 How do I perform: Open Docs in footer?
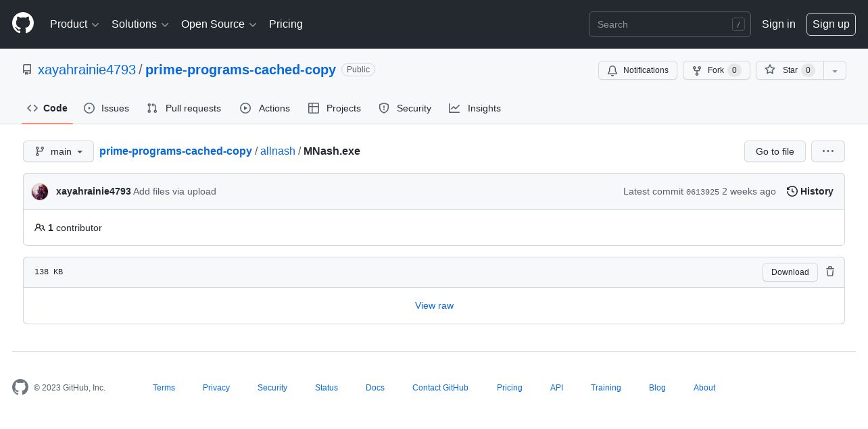(x=375, y=388)
